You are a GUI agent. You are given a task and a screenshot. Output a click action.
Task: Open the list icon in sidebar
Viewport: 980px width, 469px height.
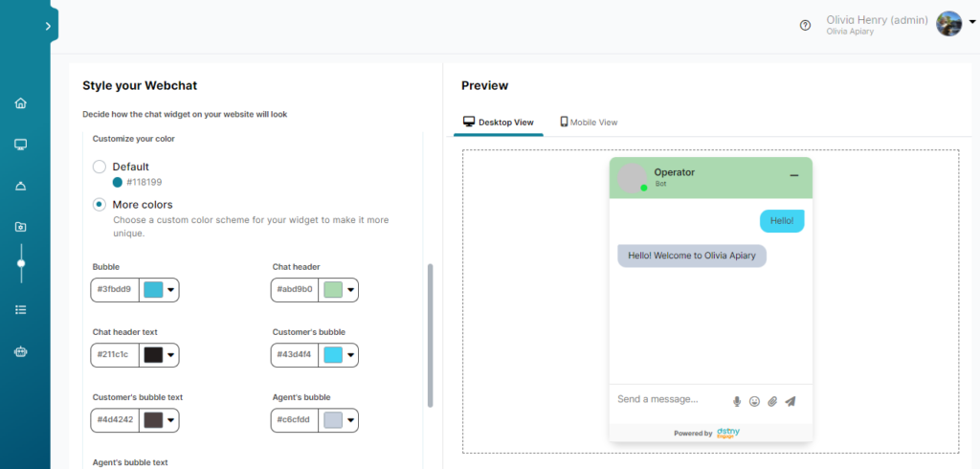[x=21, y=309]
